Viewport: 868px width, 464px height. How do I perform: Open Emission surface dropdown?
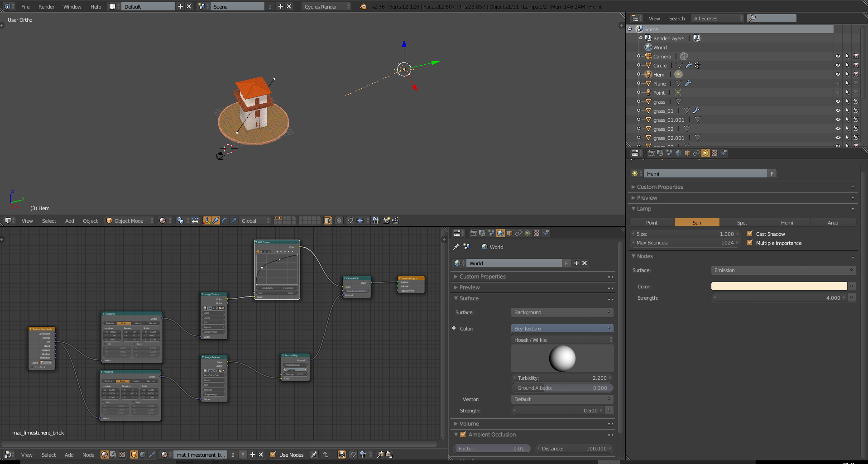click(783, 270)
